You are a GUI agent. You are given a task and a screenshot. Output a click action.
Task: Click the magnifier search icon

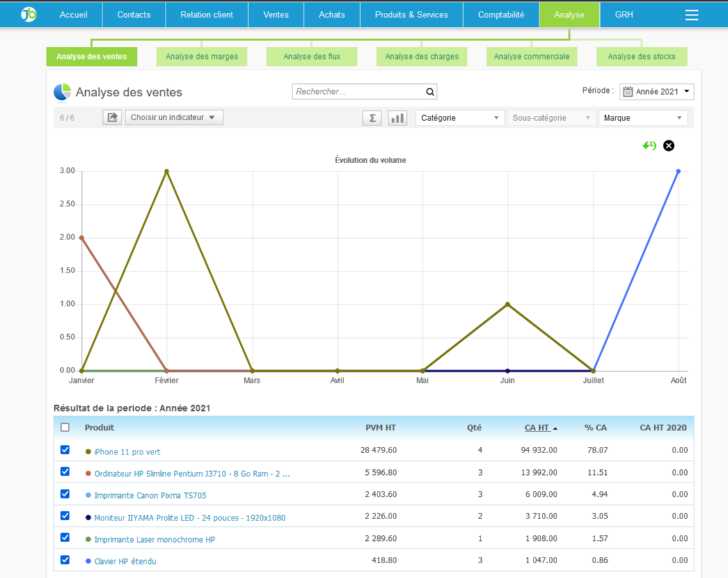[x=430, y=92]
